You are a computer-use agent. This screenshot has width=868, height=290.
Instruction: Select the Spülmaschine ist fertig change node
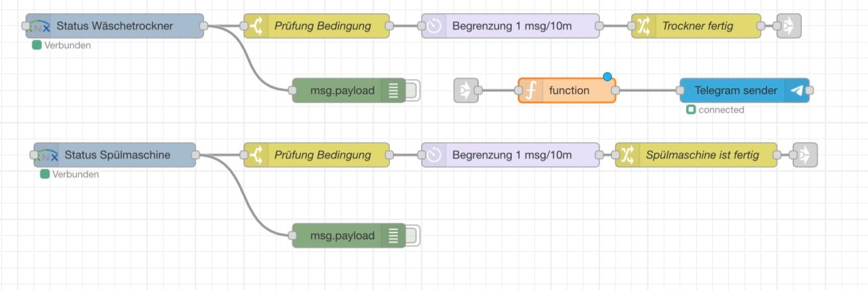click(703, 155)
